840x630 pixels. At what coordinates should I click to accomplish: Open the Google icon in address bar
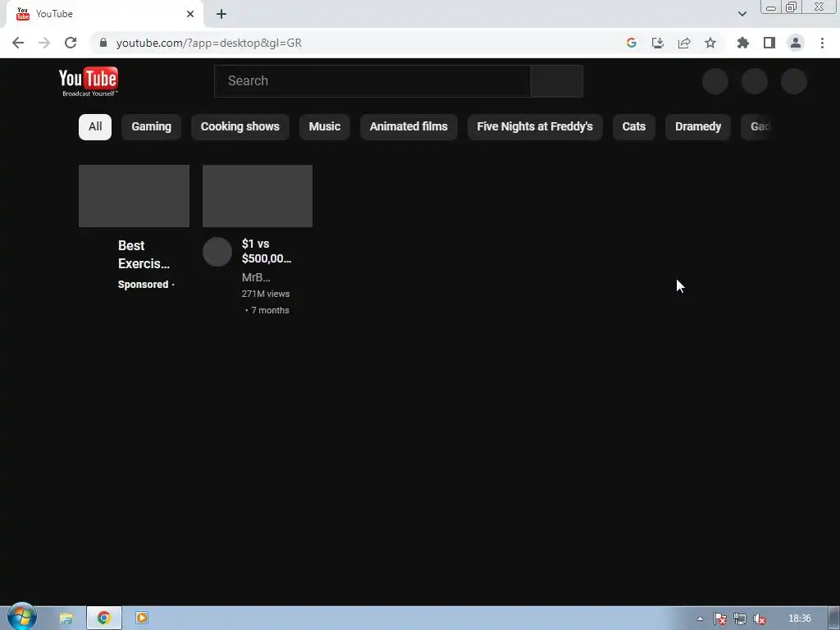631,43
